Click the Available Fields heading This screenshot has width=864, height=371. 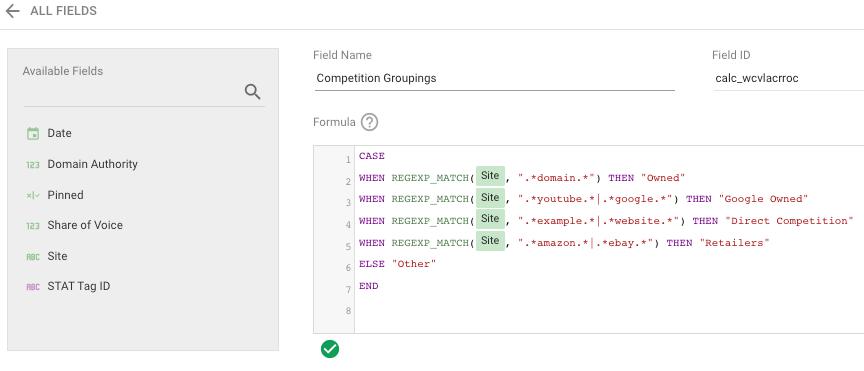click(x=63, y=71)
